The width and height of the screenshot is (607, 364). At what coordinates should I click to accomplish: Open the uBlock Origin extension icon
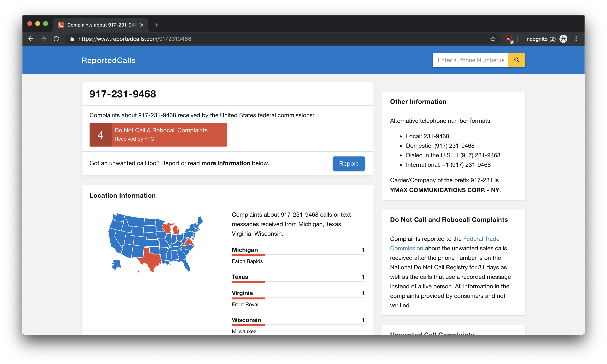pyautogui.click(x=509, y=39)
